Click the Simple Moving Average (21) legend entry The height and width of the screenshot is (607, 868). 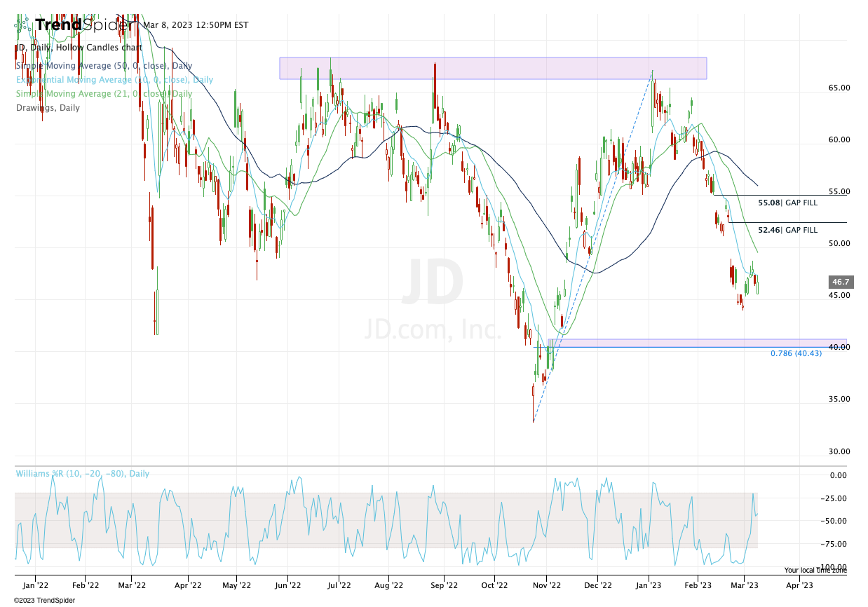pos(104,94)
